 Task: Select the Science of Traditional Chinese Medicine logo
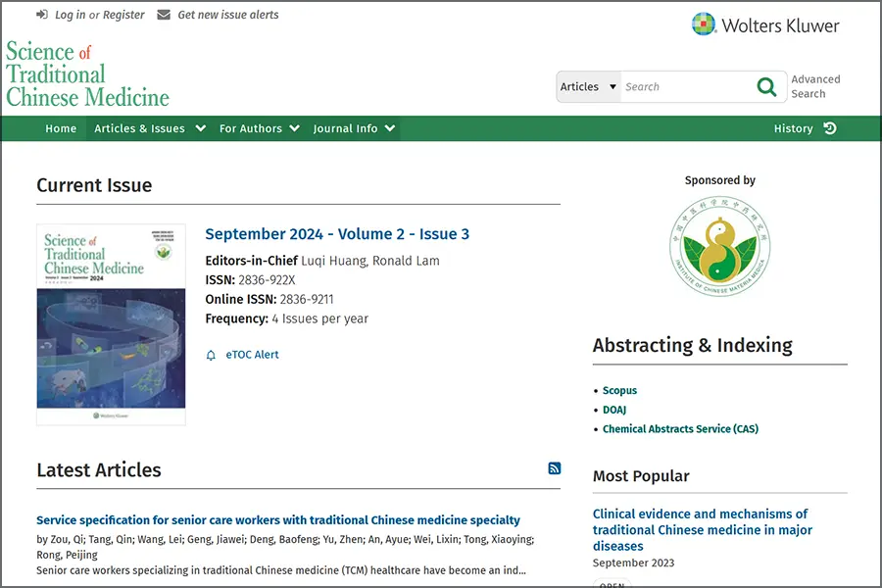pos(86,74)
